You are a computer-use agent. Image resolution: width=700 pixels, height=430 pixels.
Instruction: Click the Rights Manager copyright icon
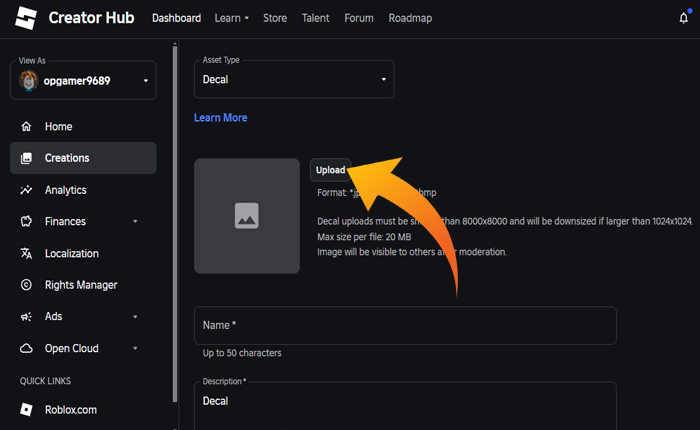pos(26,285)
